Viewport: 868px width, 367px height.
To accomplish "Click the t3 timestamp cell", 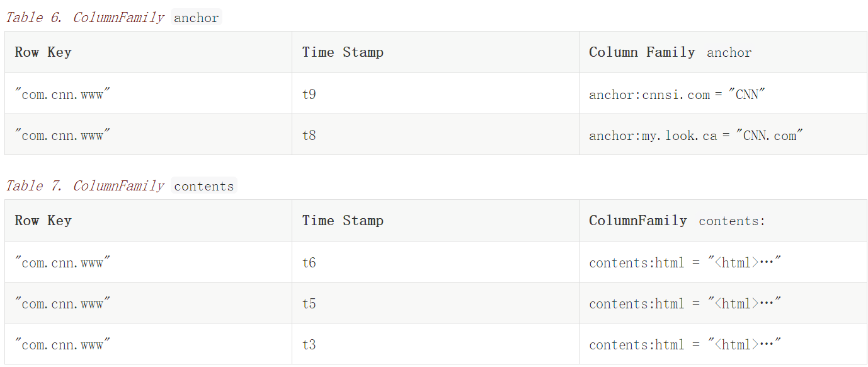I will tap(309, 345).
